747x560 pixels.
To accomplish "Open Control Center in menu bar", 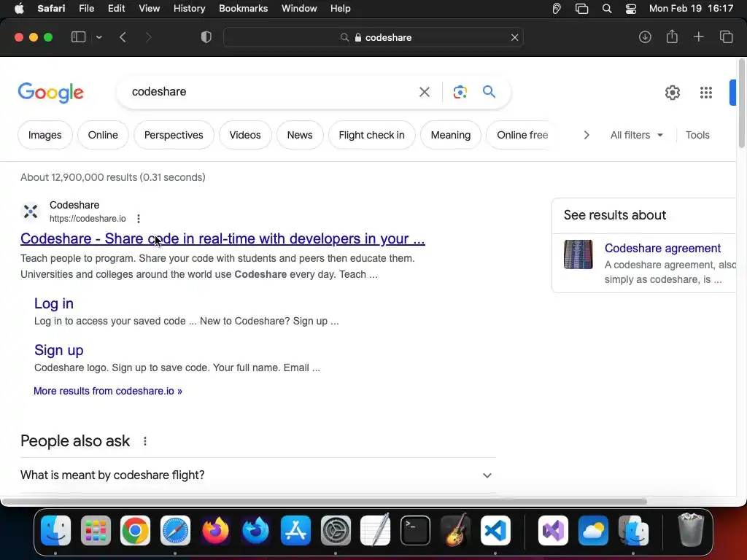I will (631, 9).
